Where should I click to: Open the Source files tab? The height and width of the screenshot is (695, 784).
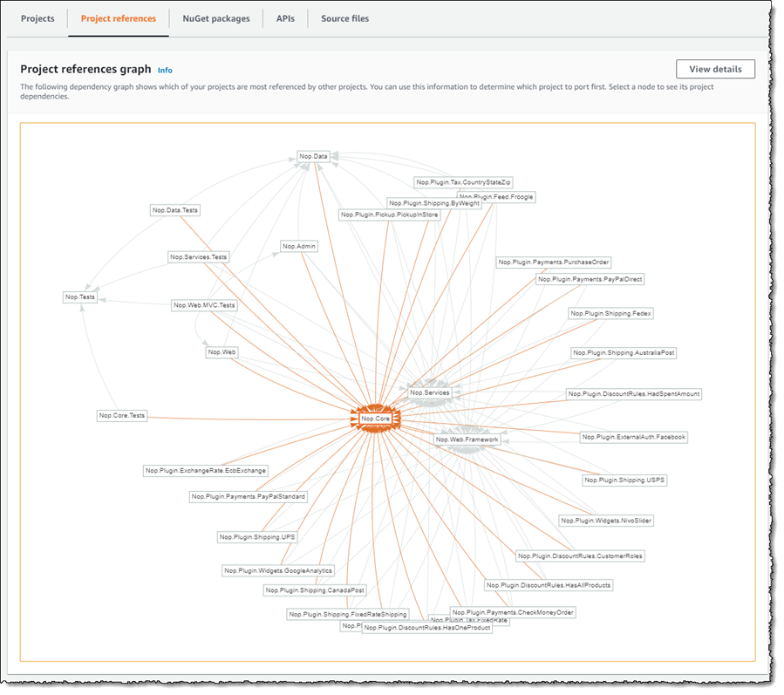click(344, 18)
